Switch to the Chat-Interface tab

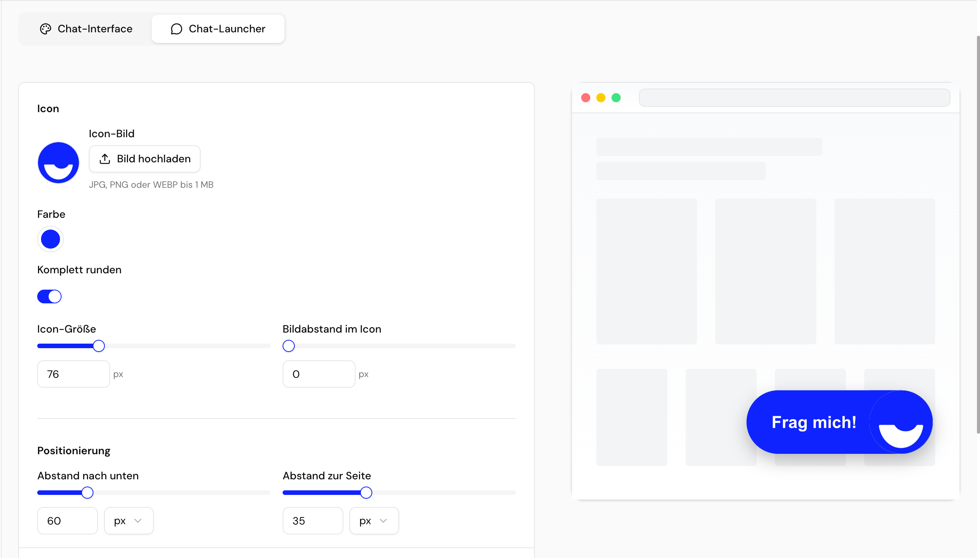[x=86, y=29]
